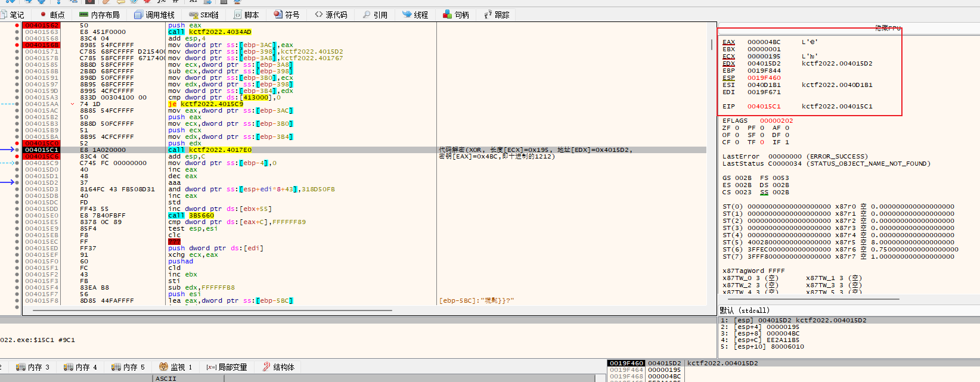Select the call kctf2022.4034AD instruction
980x382 pixels.
(209, 32)
